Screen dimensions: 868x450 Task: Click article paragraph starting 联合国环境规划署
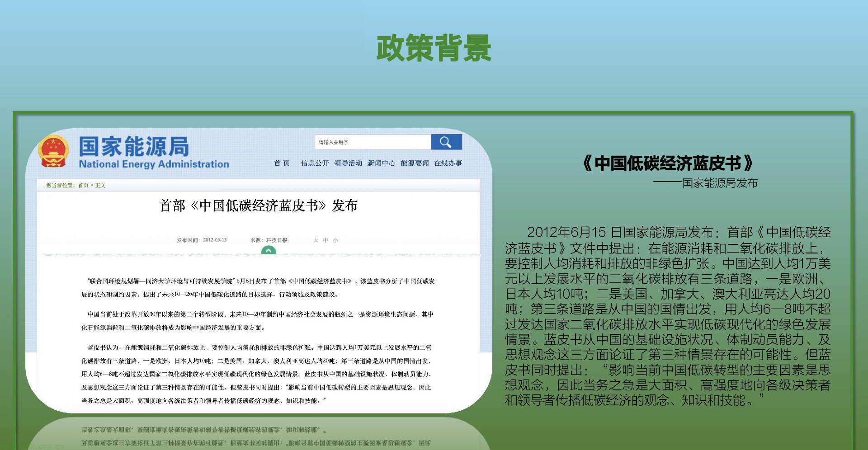(x=258, y=288)
